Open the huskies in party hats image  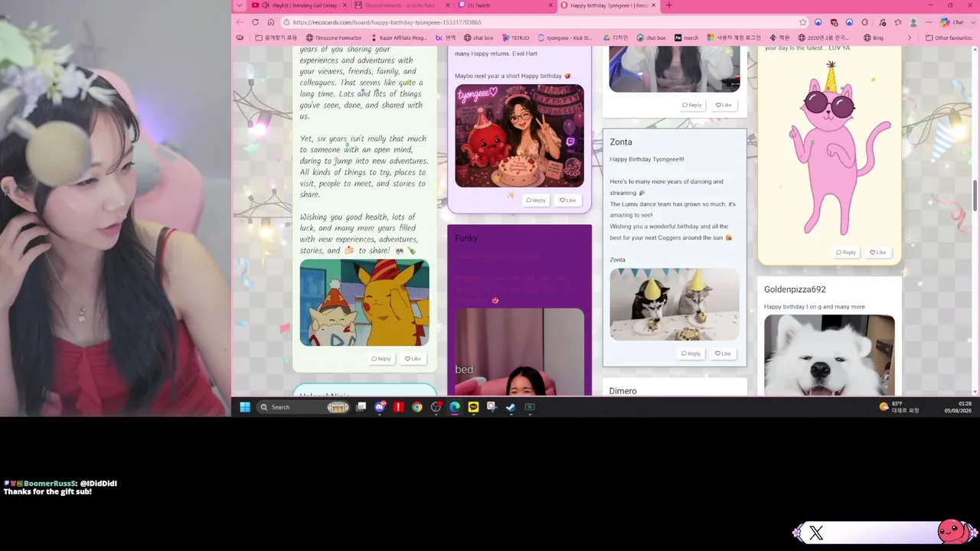(675, 304)
